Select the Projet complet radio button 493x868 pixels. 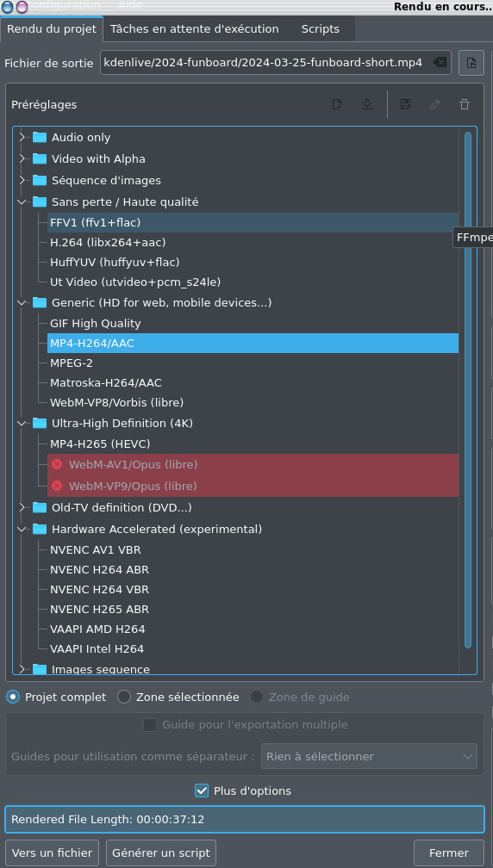[x=13, y=697]
